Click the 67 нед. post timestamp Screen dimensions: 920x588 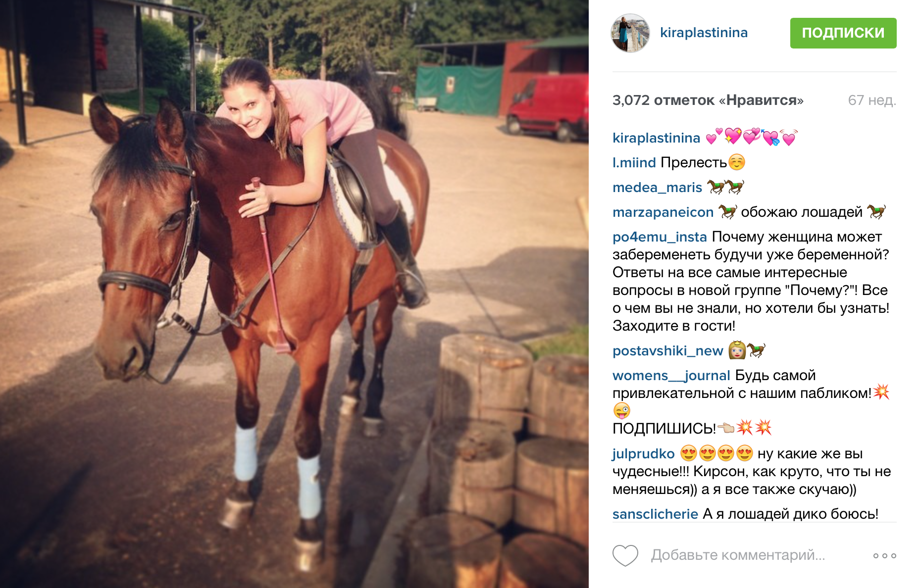coord(872,100)
